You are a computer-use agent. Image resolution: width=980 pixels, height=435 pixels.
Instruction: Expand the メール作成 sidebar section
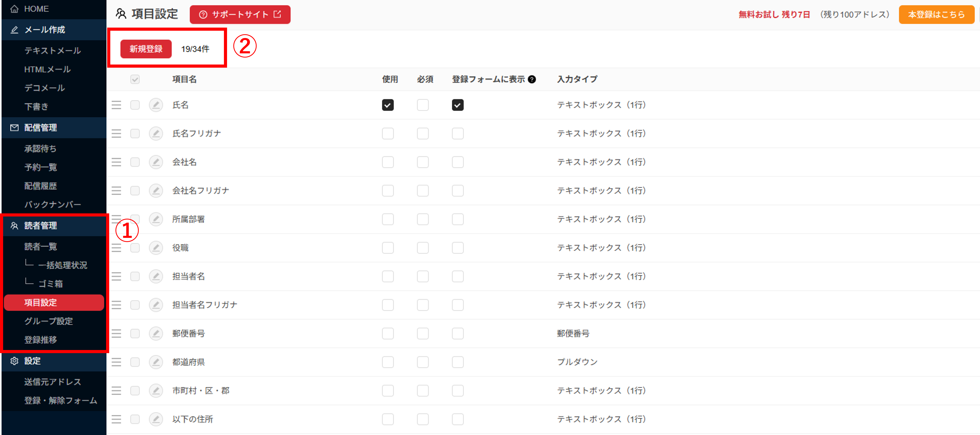[x=44, y=30]
